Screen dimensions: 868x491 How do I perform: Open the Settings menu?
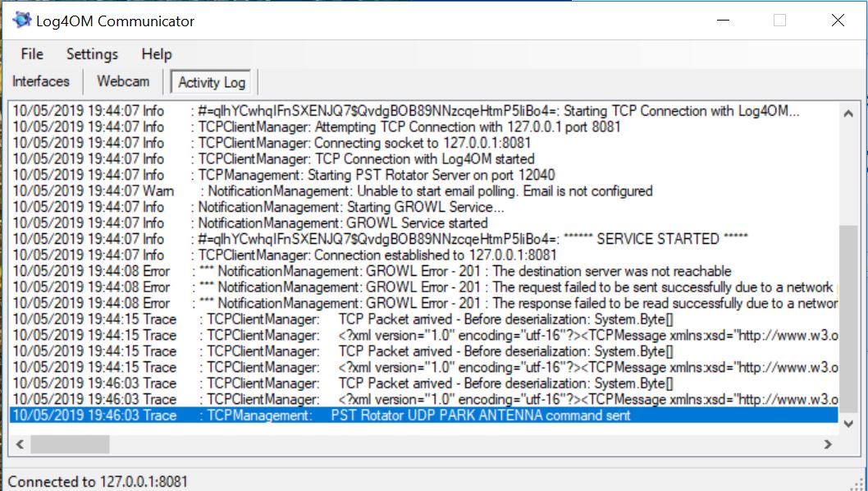tap(92, 53)
